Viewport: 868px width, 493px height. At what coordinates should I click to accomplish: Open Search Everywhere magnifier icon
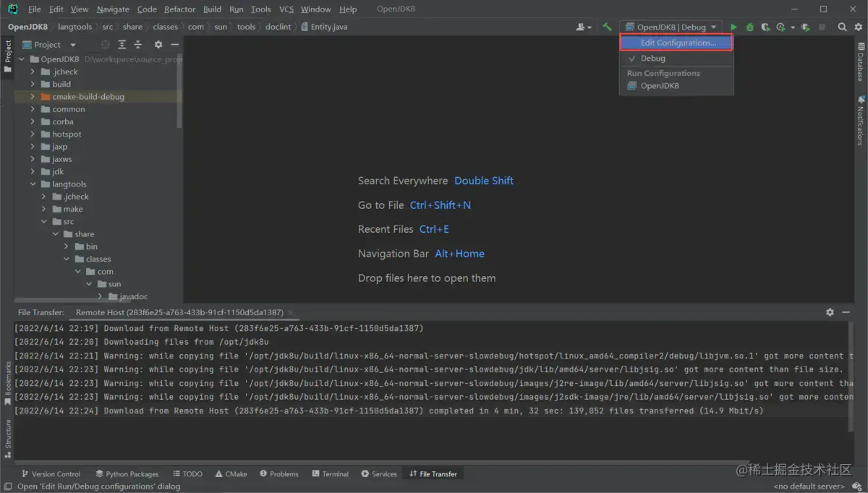pos(842,27)
